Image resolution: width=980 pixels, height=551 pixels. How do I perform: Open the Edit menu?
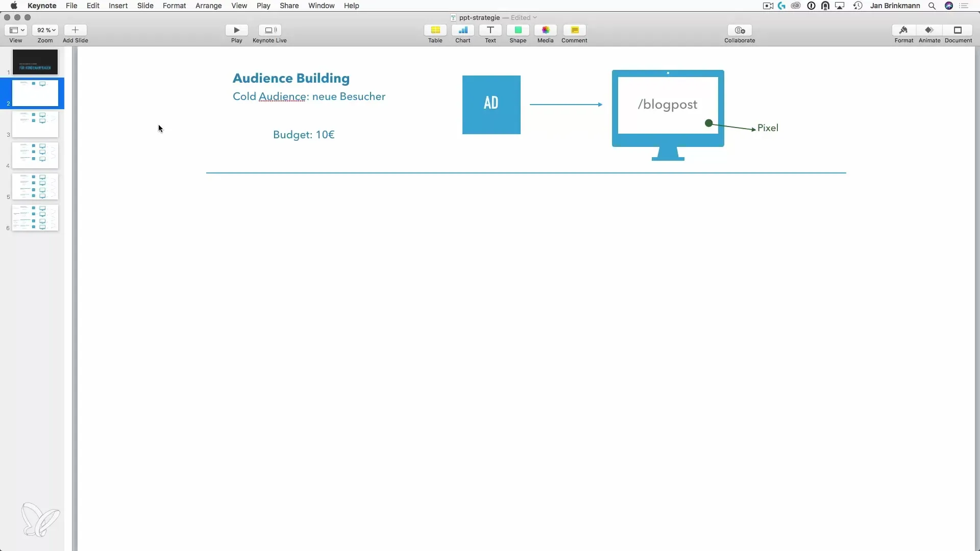point(93,6)
